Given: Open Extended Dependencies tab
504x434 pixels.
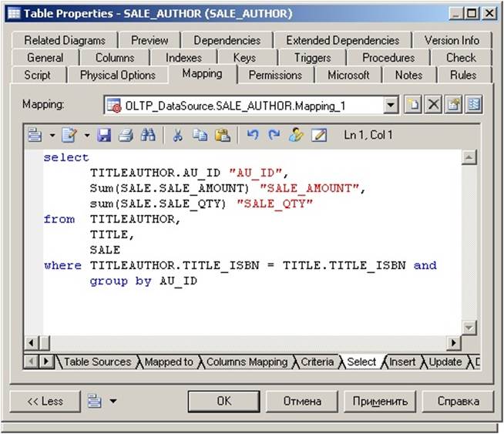Looking at the screenshot, I should tap(343, 41).
